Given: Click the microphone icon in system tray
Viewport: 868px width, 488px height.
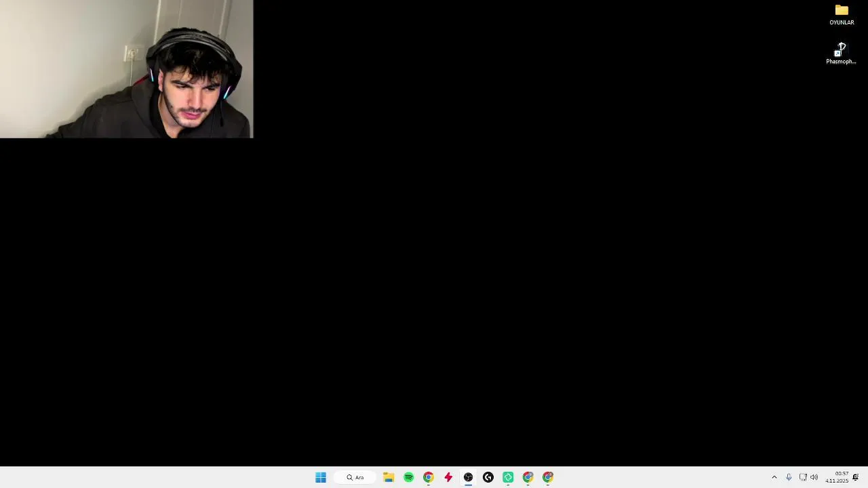Looking at the screenshot, I should coord(789,477).
